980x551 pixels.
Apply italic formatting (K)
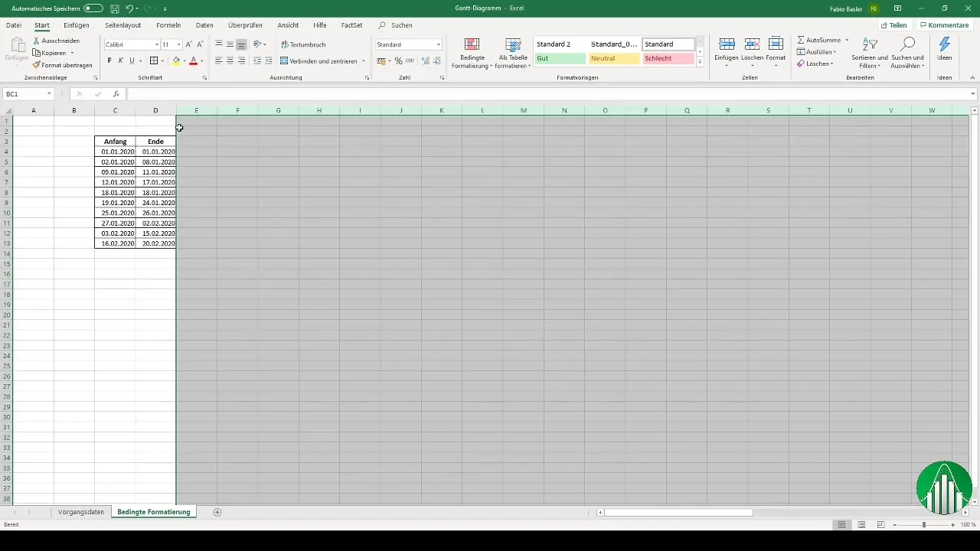pos(120,60)
